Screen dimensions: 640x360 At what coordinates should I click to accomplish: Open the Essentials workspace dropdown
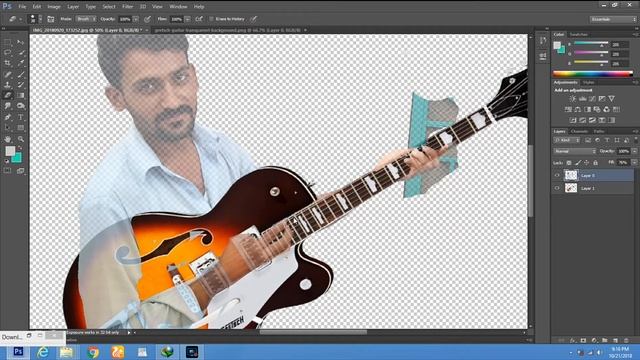pos(613,19)
